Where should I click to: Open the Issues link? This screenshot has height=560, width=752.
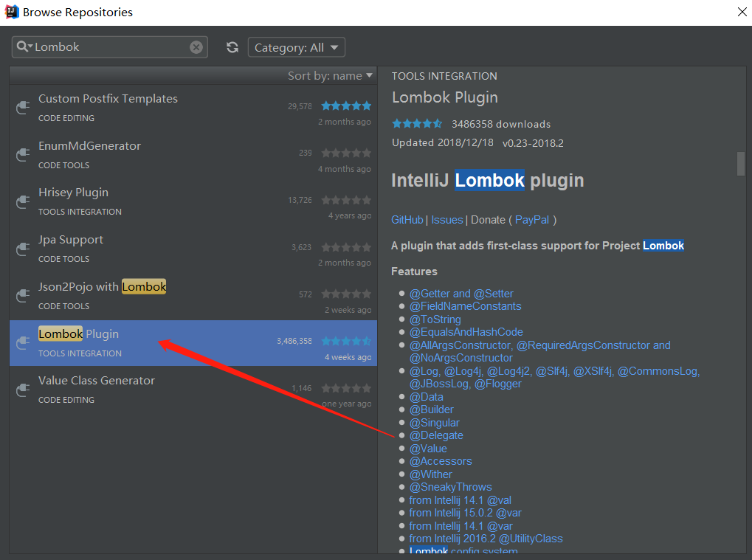tap(447, 220)
